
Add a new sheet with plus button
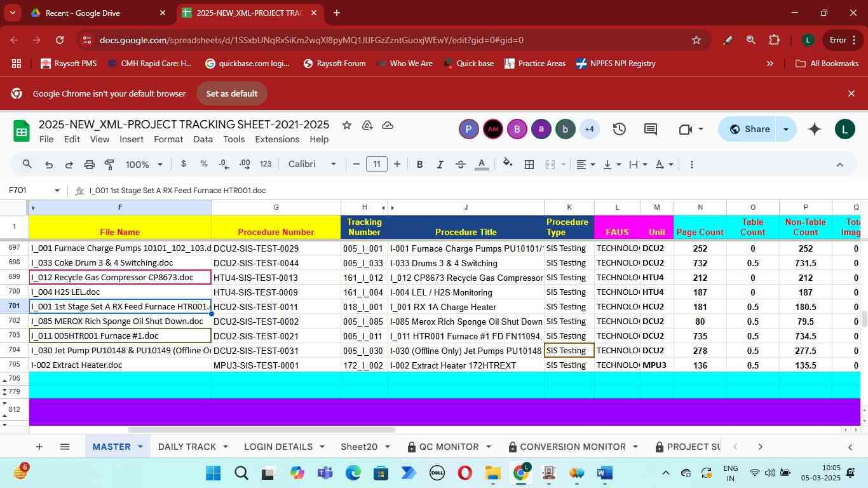coord(39,447)
